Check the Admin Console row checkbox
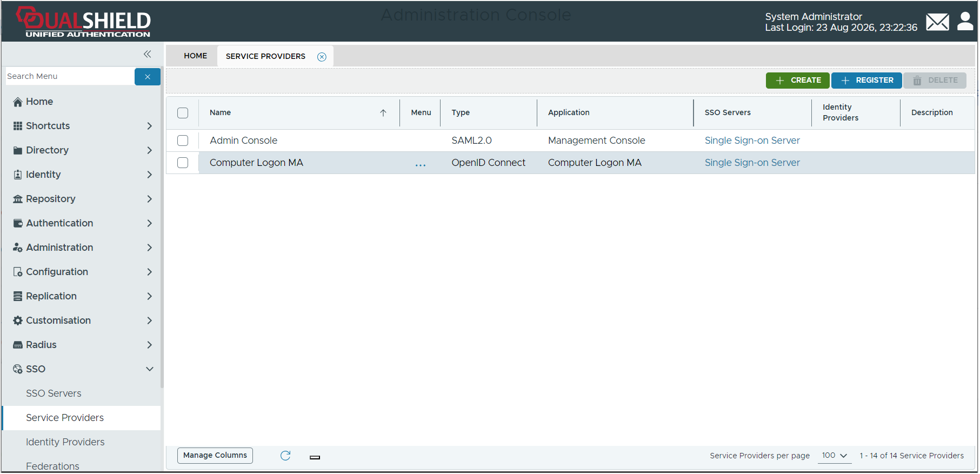Image resolution: width=980 pixels, height=474 pixels. pos(183,141)
